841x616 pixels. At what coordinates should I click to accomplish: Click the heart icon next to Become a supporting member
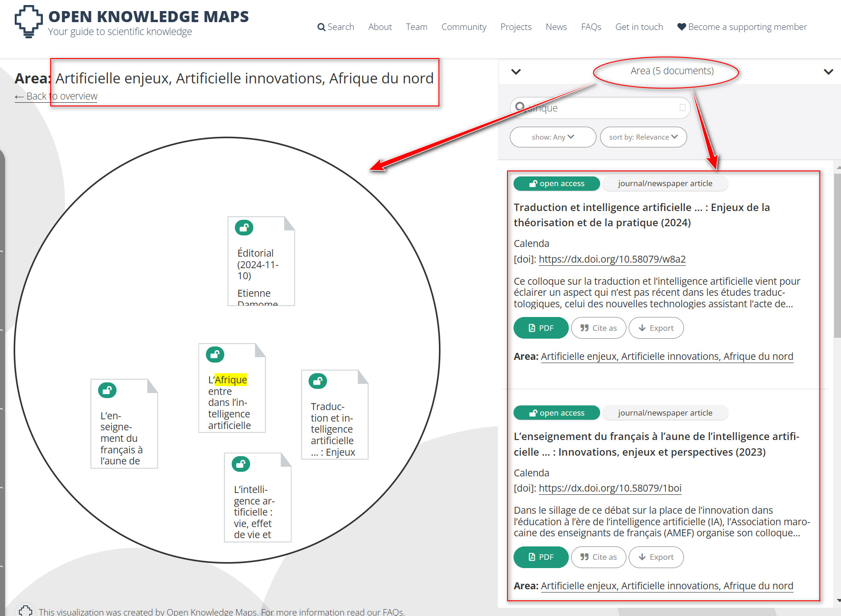681,27
